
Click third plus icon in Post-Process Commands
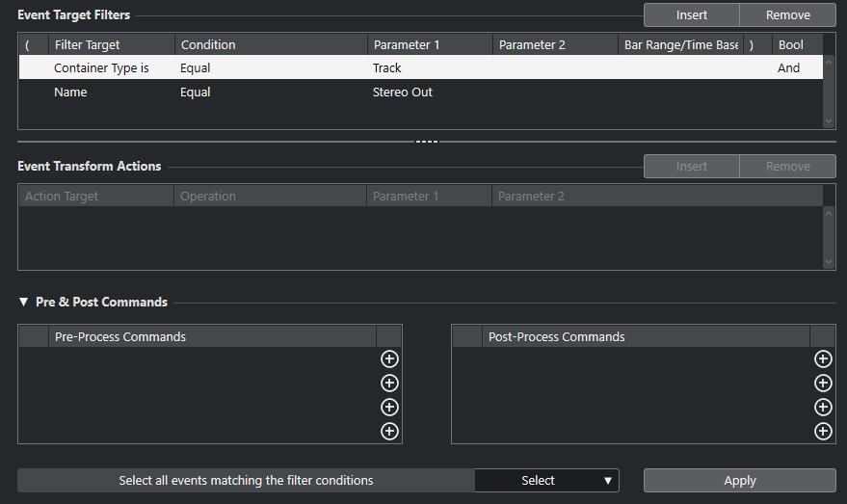(x=823, y=408)
